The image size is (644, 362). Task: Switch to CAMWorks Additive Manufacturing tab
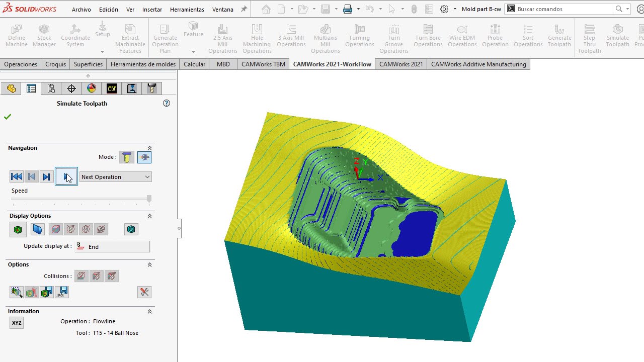478,64
